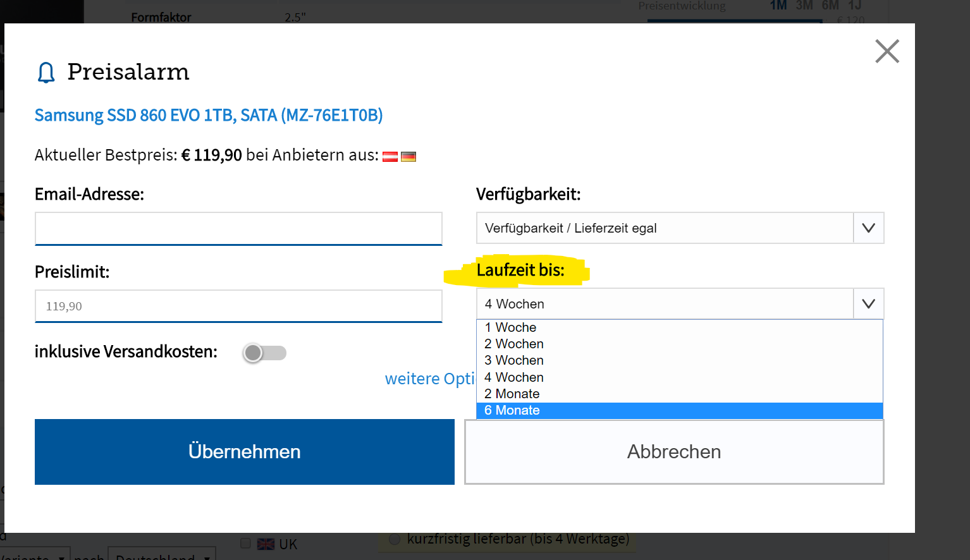Click the inklusive Versandkosten label
The image size is (970, 560).
tap(126, 351)
